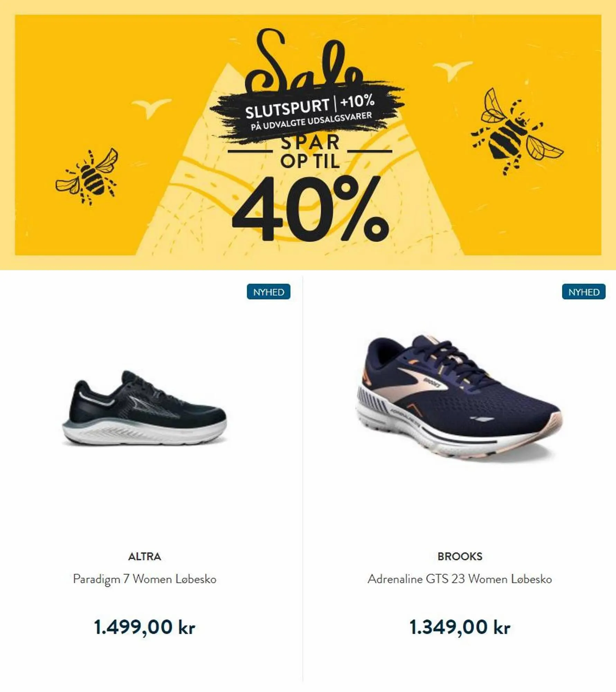
Task: Click the SPAR OP TIL banner text
Action: [x=310, y=152]
